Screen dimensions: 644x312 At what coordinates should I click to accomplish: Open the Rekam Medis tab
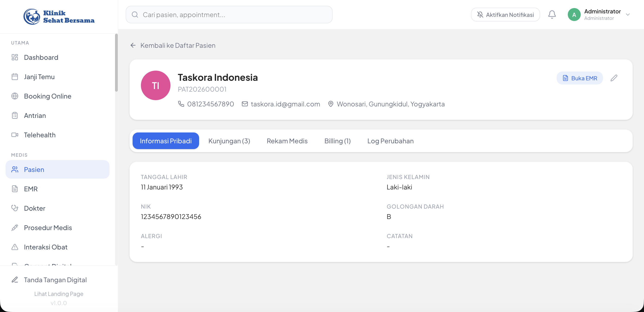click(287, 141)
